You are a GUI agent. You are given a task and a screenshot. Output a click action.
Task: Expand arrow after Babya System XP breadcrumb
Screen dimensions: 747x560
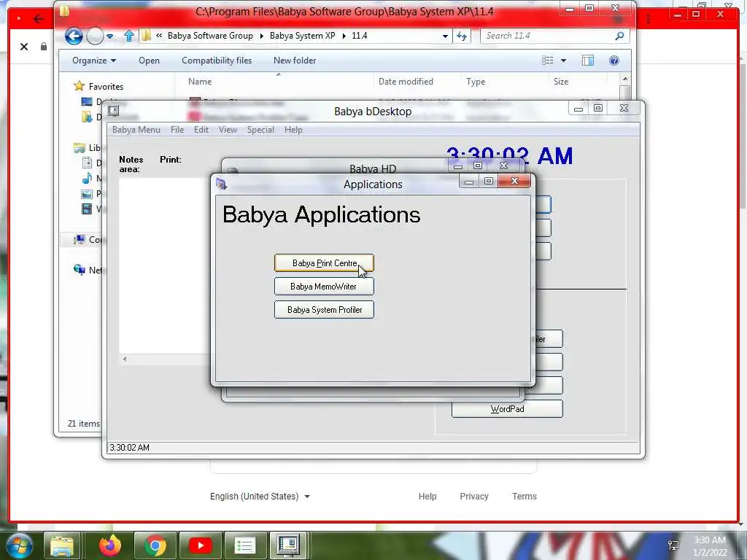point(344,36)
